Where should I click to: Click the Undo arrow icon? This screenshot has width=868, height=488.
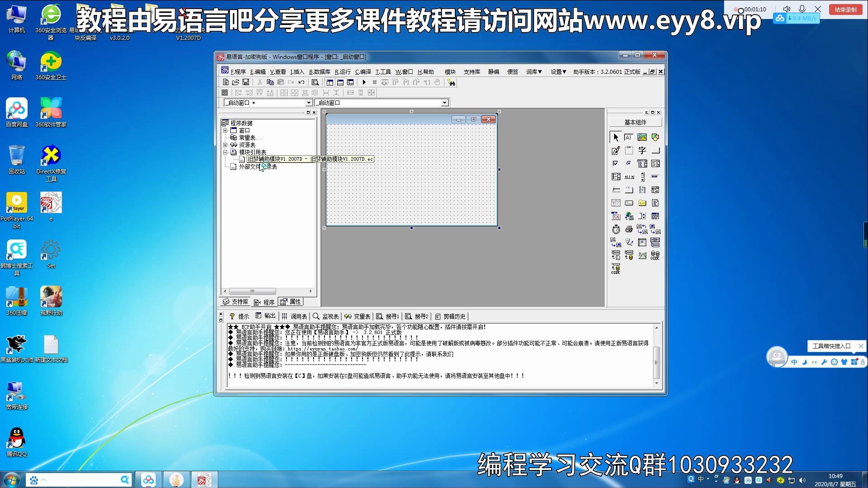[301, 82]
